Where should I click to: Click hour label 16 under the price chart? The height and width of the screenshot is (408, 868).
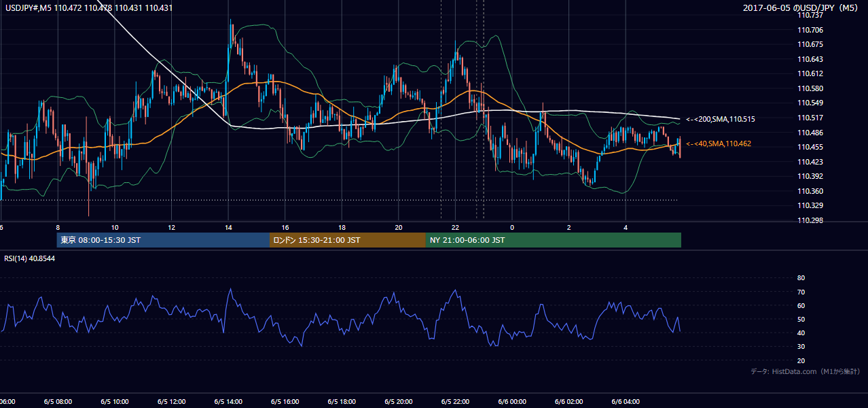tap(285, 227)
